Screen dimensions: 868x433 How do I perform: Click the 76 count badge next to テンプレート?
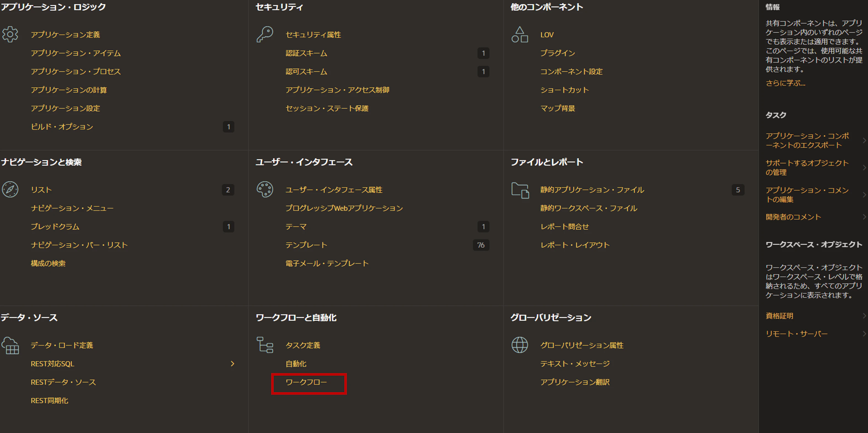(481, 245)
